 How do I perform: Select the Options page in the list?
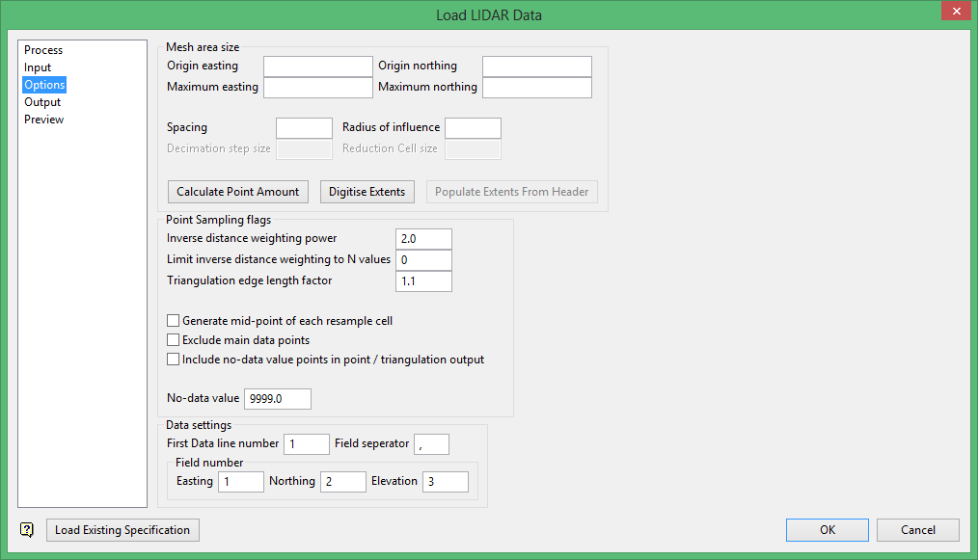44,85
